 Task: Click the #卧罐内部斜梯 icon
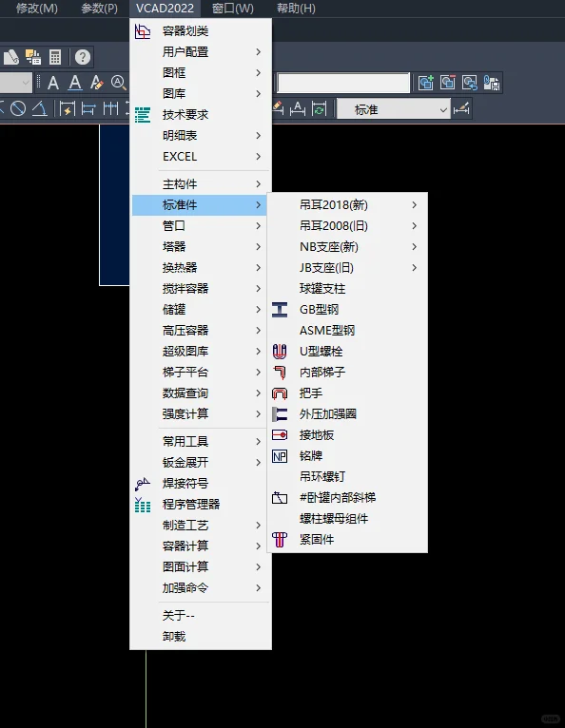click(x=280, y=498)
